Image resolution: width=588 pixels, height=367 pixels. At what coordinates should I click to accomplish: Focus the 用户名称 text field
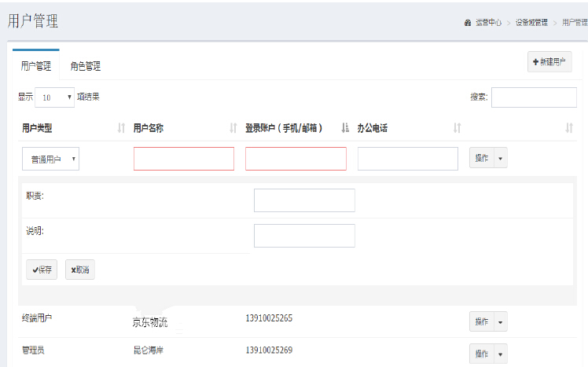(184, 159)
